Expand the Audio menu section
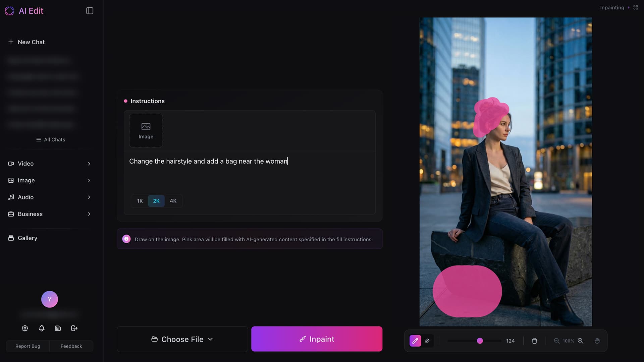Image resolution: width=644 pixels, height=362 pixels. pyautogui.click(x=50, y=197)
